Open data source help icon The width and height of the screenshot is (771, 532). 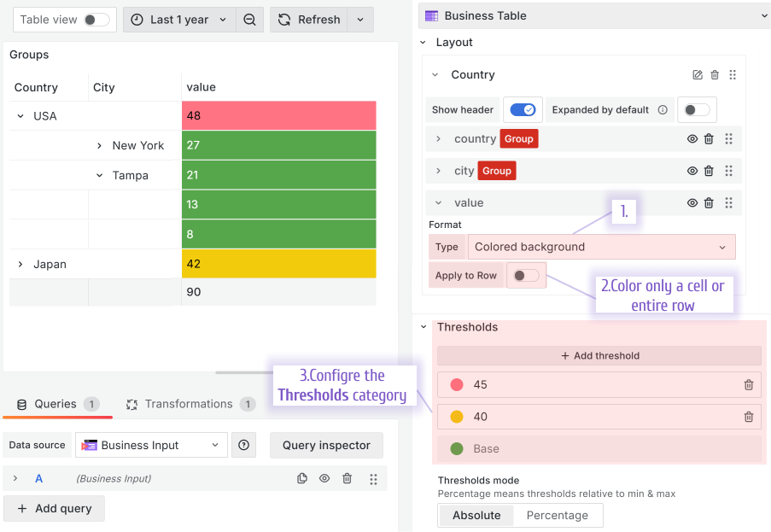[244, 445]
